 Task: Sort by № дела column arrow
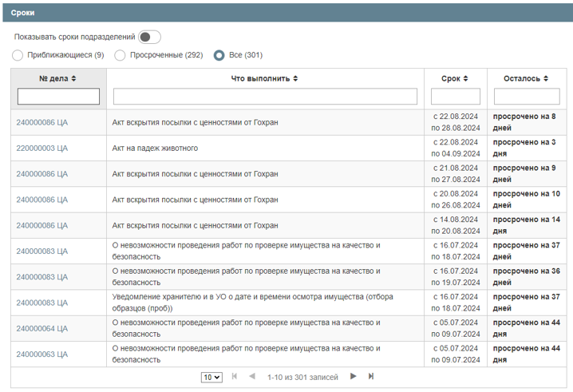point(74,78)
